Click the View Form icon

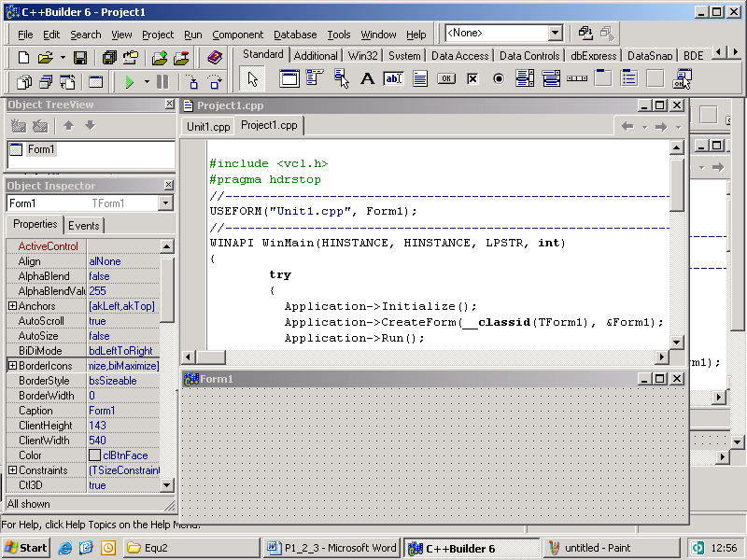tap(46, 82)
